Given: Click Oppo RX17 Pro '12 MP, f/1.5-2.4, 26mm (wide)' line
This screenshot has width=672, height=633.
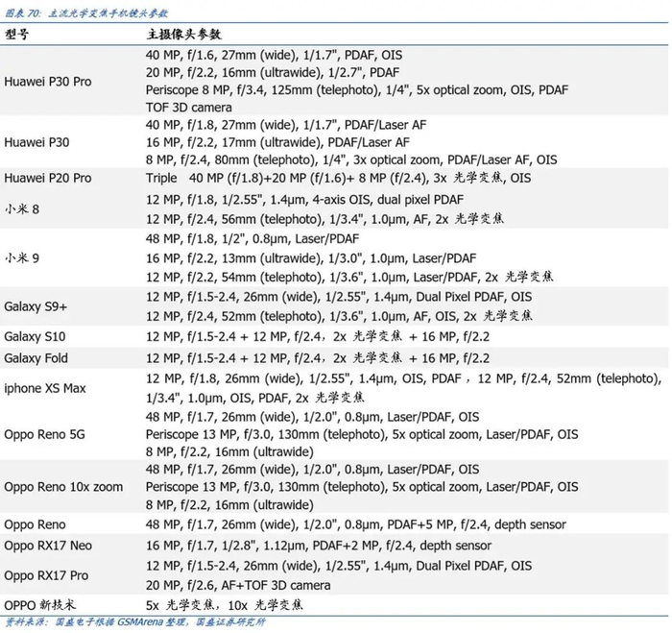Looking at the screenshot, I should click(x=339, y=566).
